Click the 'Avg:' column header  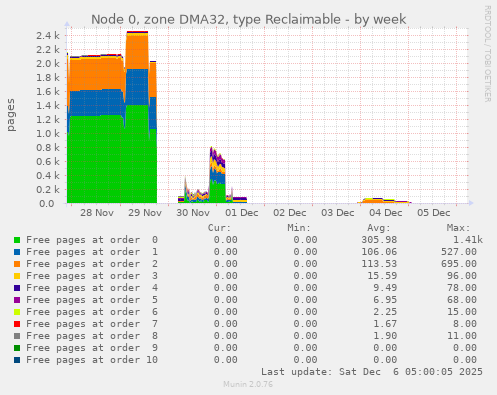coord(379,228)
